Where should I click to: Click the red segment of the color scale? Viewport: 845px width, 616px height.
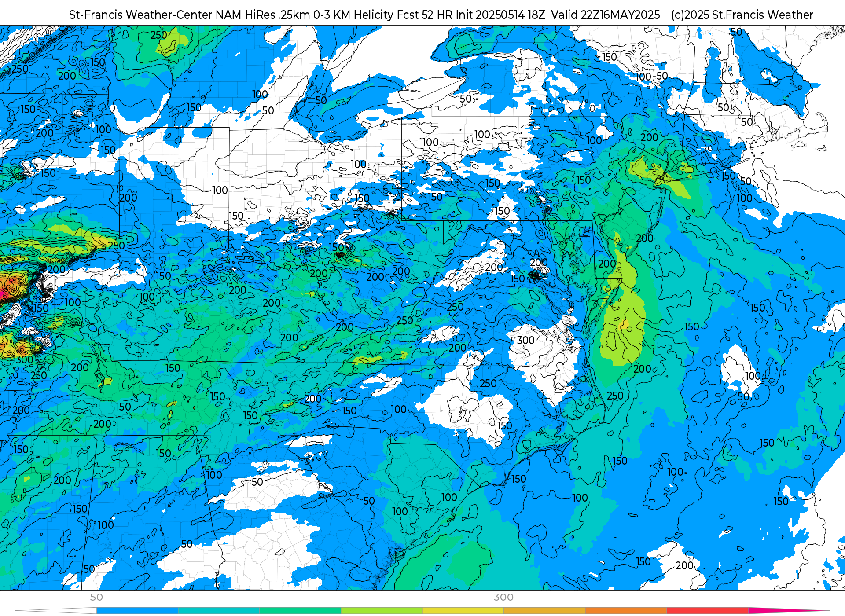click(x=707, y=611)
